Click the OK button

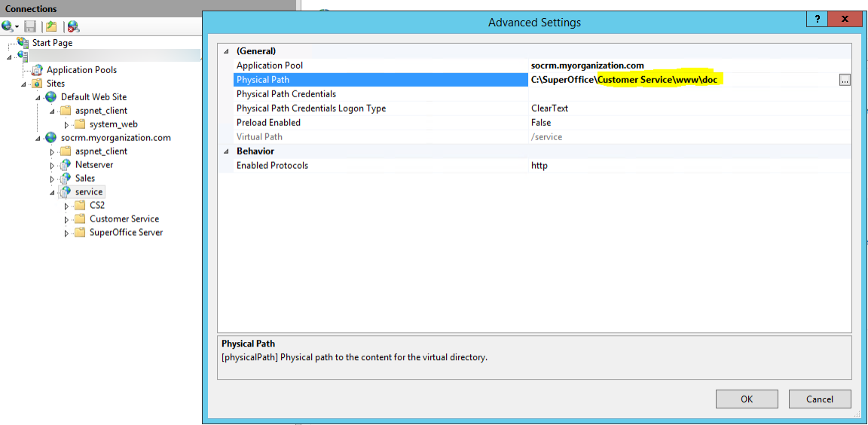pyautogui.click(x=747, y=399)
